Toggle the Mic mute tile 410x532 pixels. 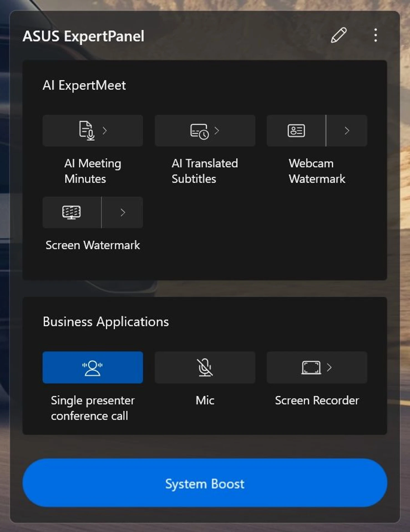(205, 367)
